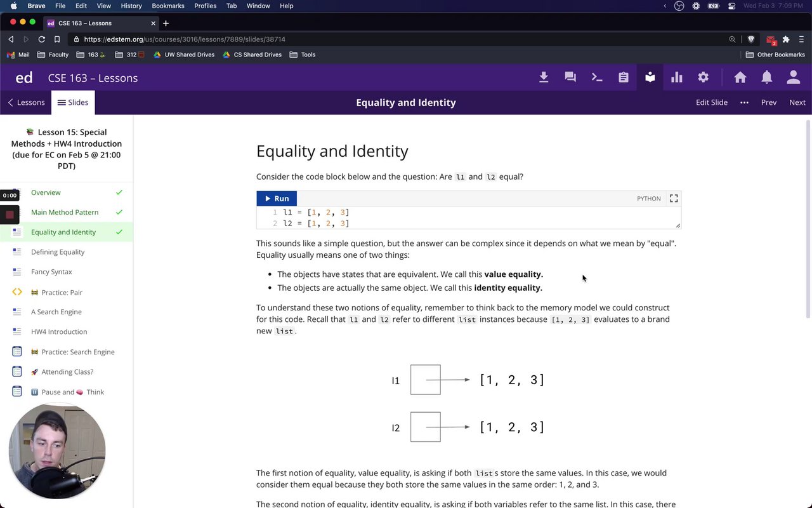This screenshot has height=508, width=812.
Task: Expand code block to fullscreen
Action: click(x=674, y=198)
